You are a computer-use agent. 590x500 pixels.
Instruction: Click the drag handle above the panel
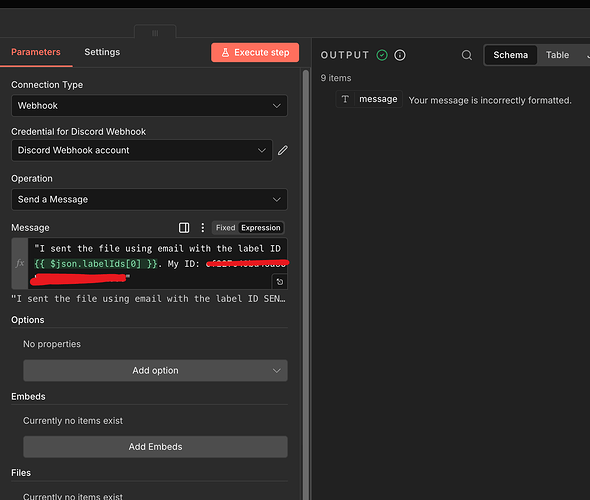[155, 33]
